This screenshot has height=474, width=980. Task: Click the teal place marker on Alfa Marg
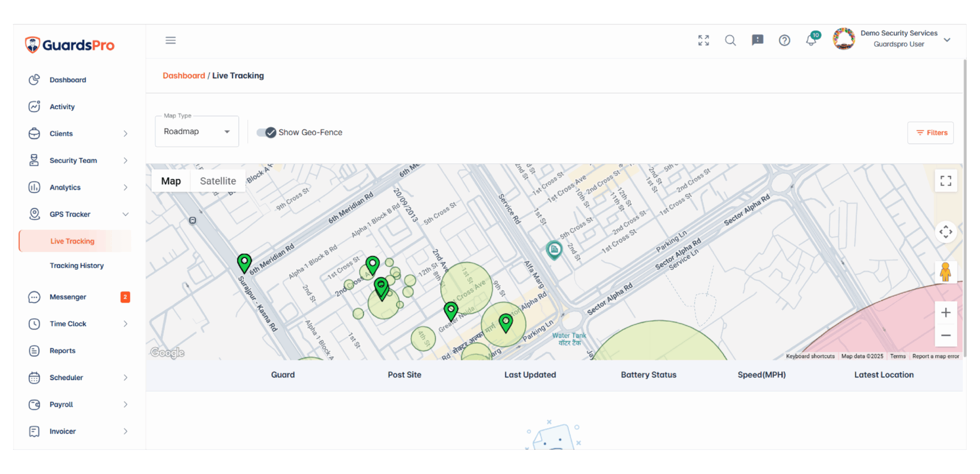(x=554, y=249)
